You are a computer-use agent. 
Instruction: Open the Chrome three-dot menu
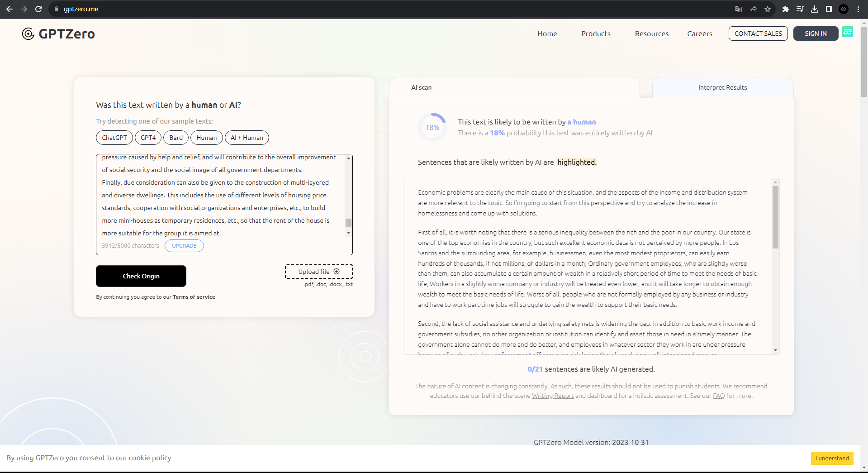[x=858, y=9]
